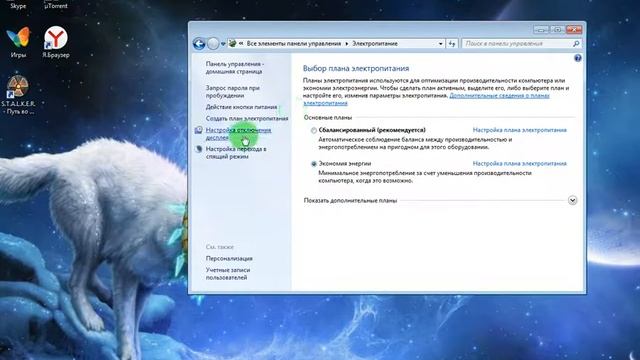Viewport: 640px width, 360px height.
Task: Select the Экономия энергии power plan
Action: pyautogui.click(x=313, y=164)
